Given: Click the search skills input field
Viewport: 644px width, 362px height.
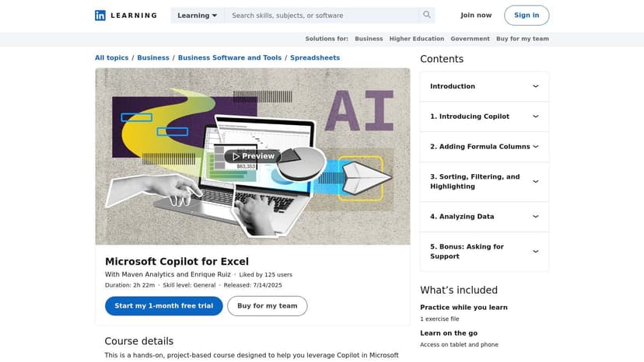Looking at the screenshot, I should pyautogui.click(x=321, y=16).
